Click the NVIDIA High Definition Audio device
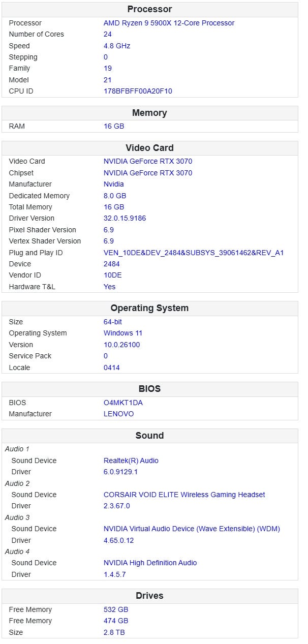The height and width of the screenshot is (644, 308). point(150,563)
